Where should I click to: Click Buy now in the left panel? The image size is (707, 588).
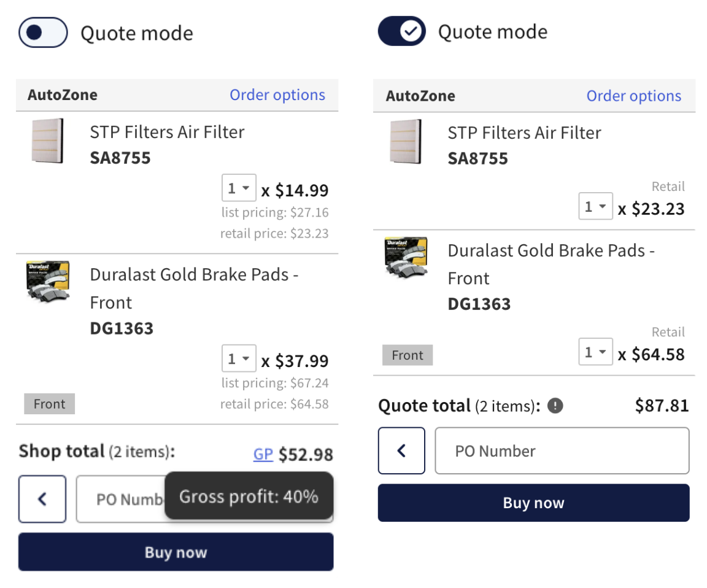tap(176, 552)
